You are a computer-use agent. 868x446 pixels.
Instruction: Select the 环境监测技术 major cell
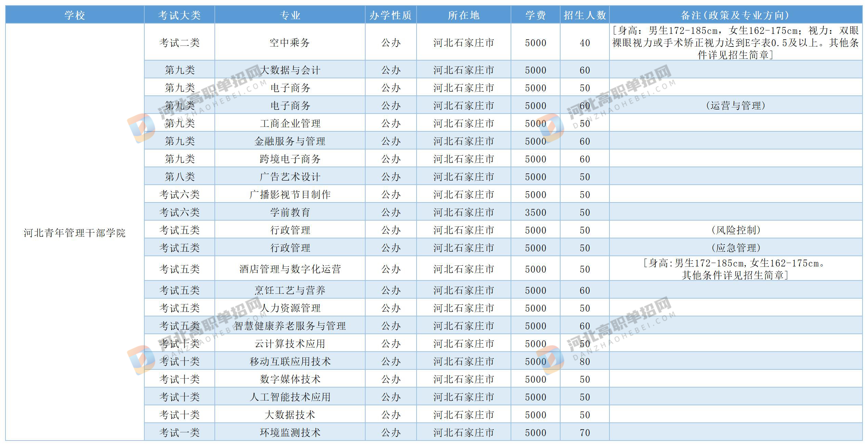[x=290, y=432]
